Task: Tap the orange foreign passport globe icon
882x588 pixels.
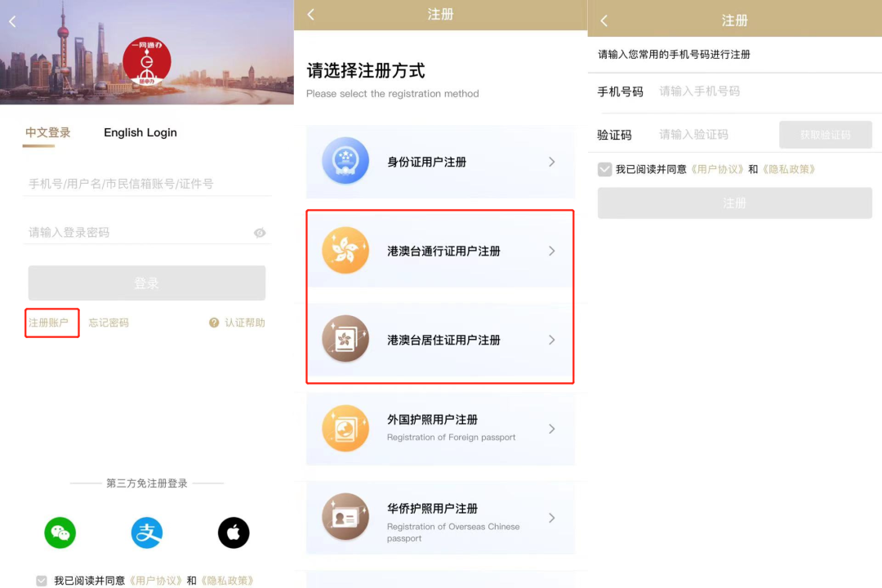Action: [x=345, y=428]
